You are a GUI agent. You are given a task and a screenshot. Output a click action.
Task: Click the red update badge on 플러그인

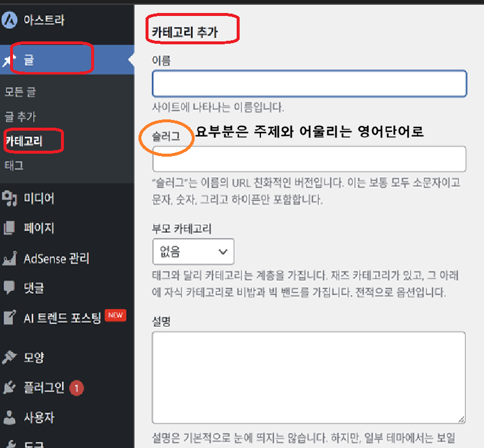(x=76, y=388)
